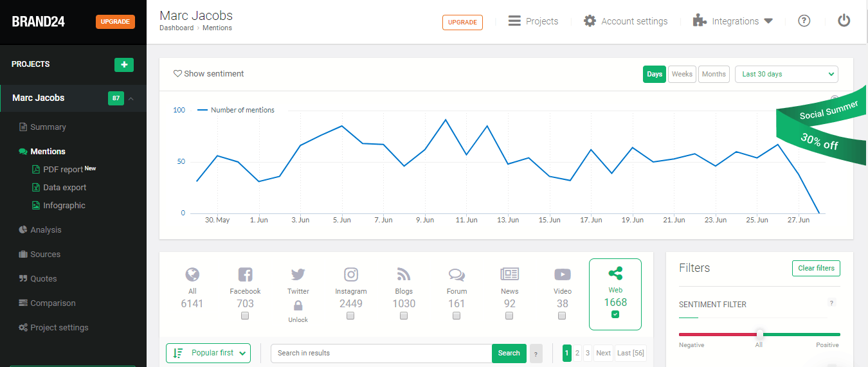Check the Instagram source checkbox
The height and width of the screenshot is (367, 868).
350,316
